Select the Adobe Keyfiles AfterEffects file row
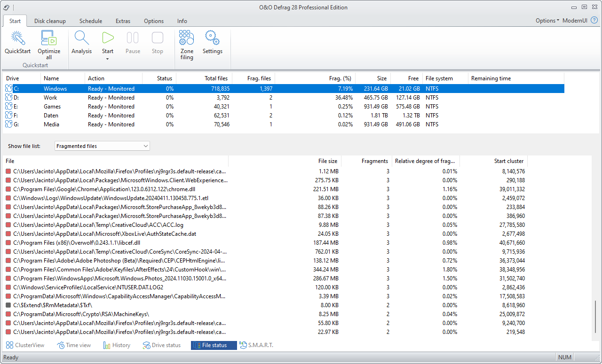 pos(266,270)
